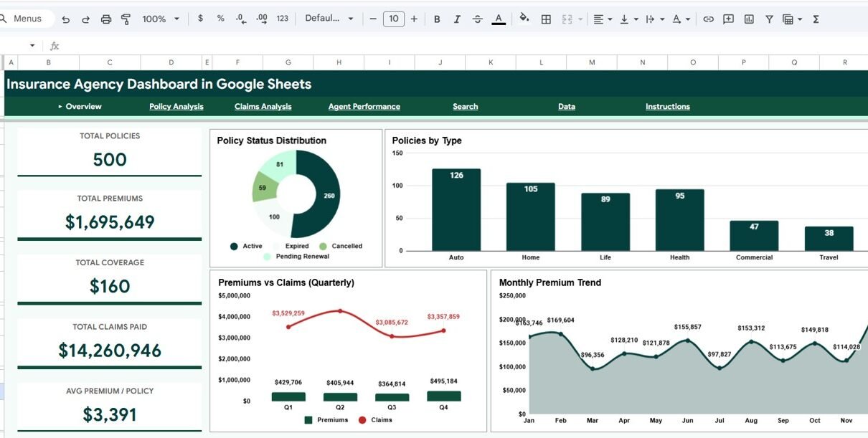Screen dimensions: 868x438
Task: Click the Functions sigma icon
Action: click(x=816, y=19)
